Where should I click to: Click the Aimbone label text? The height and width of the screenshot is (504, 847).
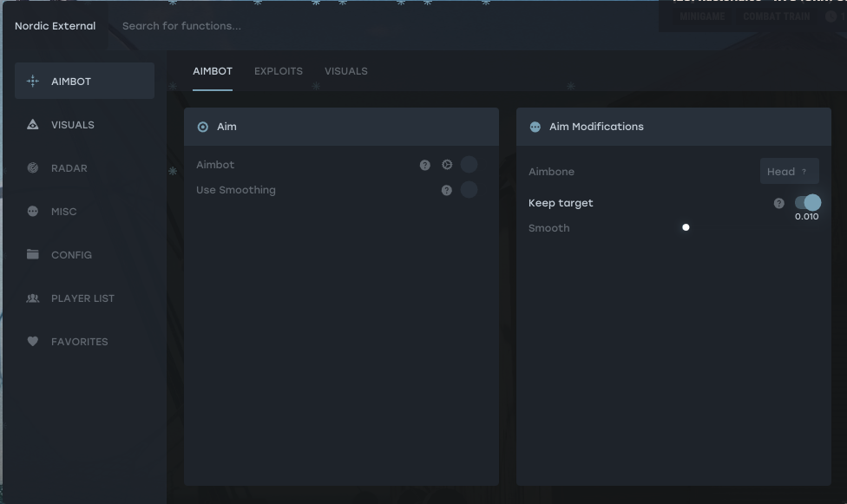click(551, 172)
